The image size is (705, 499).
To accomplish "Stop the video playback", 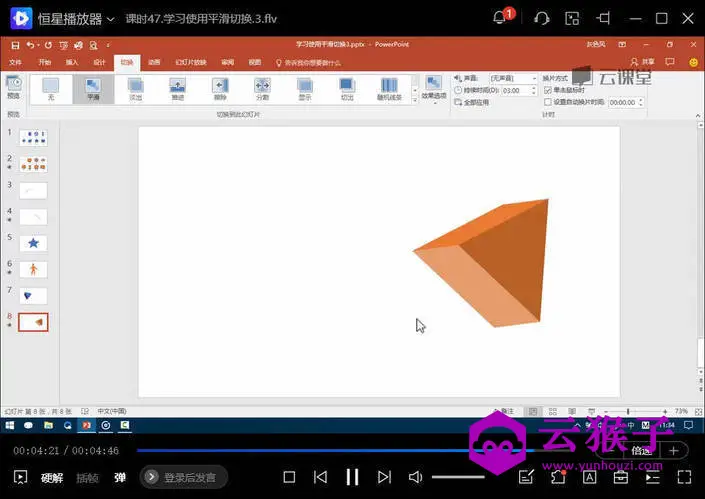I will [x=290, y=477].
